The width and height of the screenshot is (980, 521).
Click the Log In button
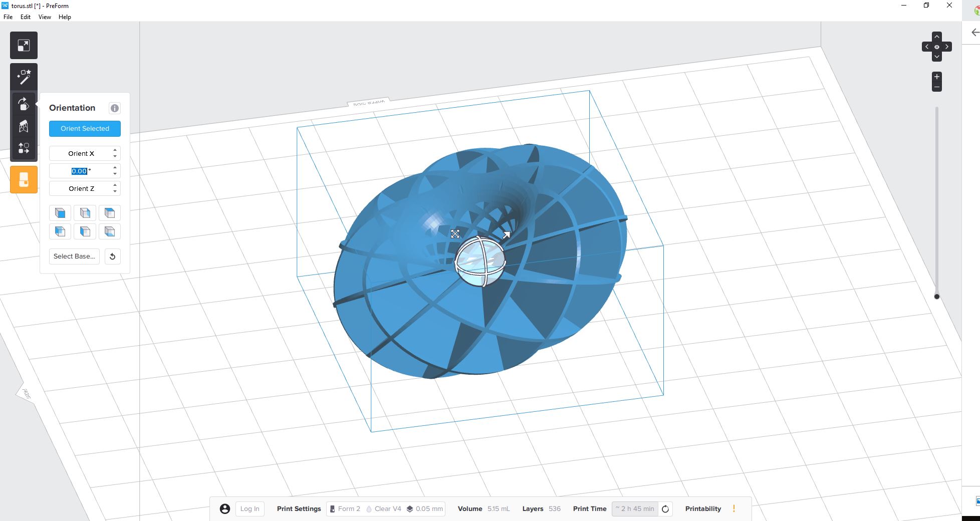250,509
